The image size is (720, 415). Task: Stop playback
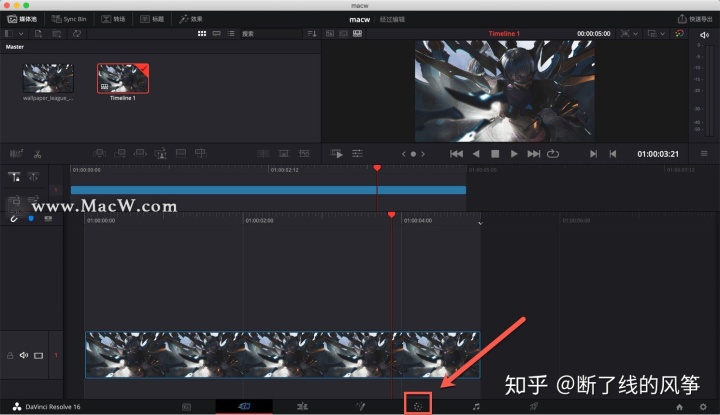point(495,154)
